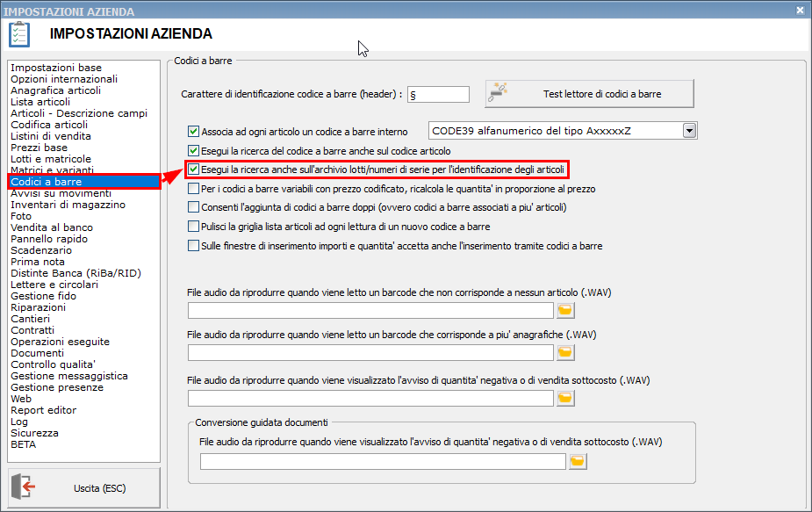Image resolution: width=812 pixels, height=512 pixels.
Task: Click the unmatched barcode WAV file path field
Action: pos(370,310)
